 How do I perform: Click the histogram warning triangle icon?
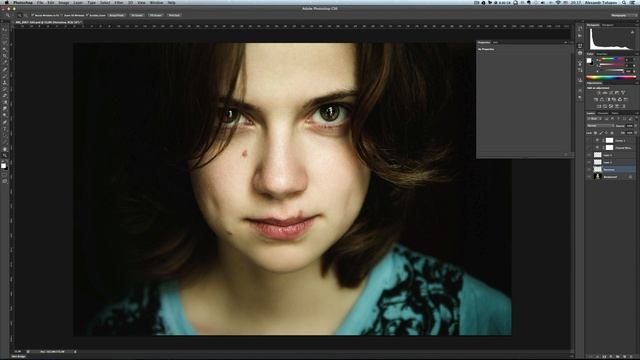(x=632, y=32)
